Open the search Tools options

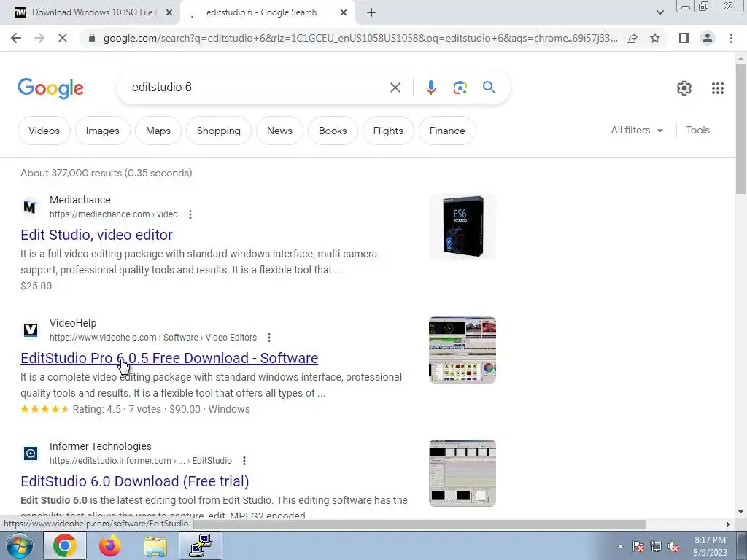pyautogui.click(x=697, y=130)
